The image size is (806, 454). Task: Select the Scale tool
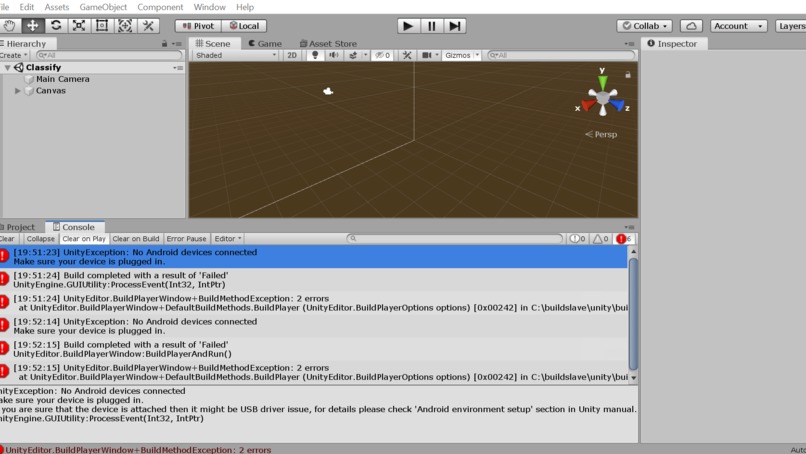pos(79,26)
